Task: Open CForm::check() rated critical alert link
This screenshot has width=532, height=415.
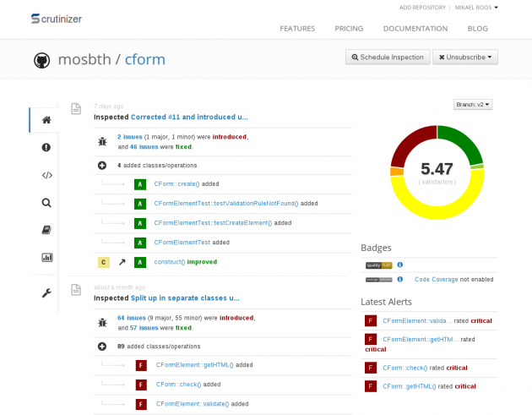Action: [405, 368]
